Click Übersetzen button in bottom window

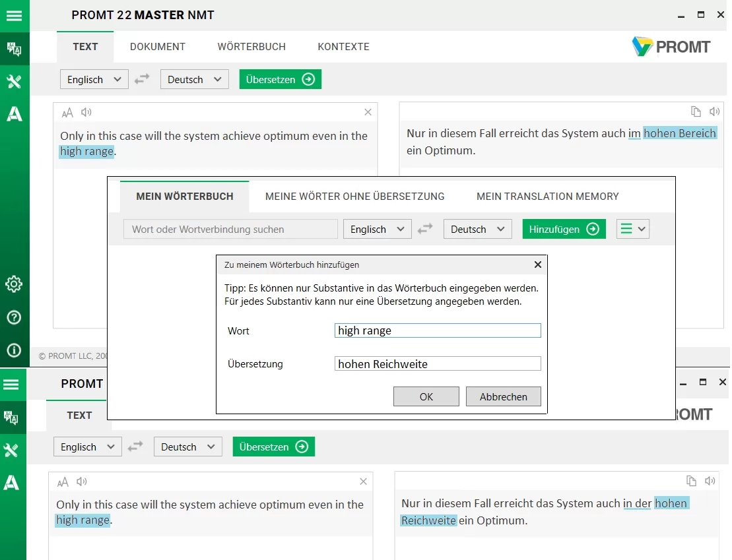273,447
